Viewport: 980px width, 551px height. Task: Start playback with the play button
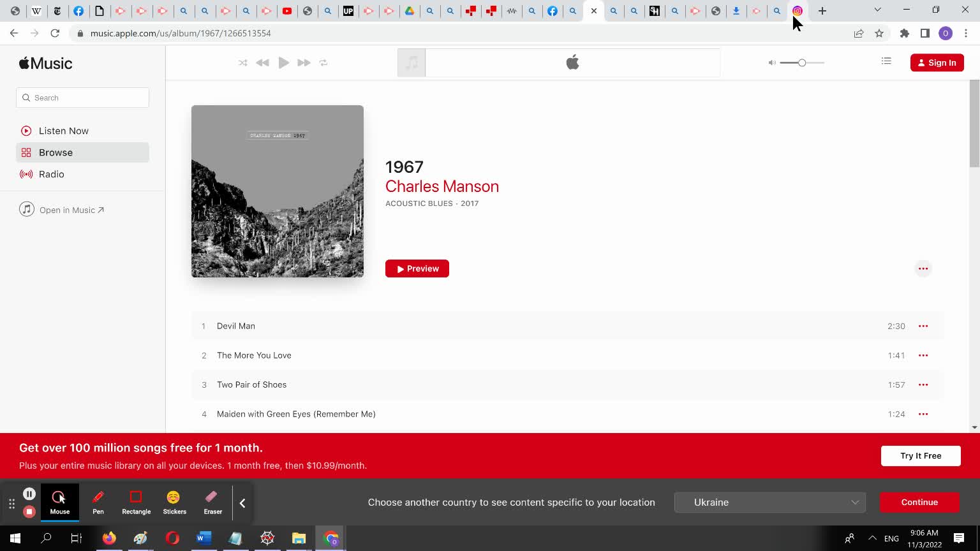click(x=284, y=62)
